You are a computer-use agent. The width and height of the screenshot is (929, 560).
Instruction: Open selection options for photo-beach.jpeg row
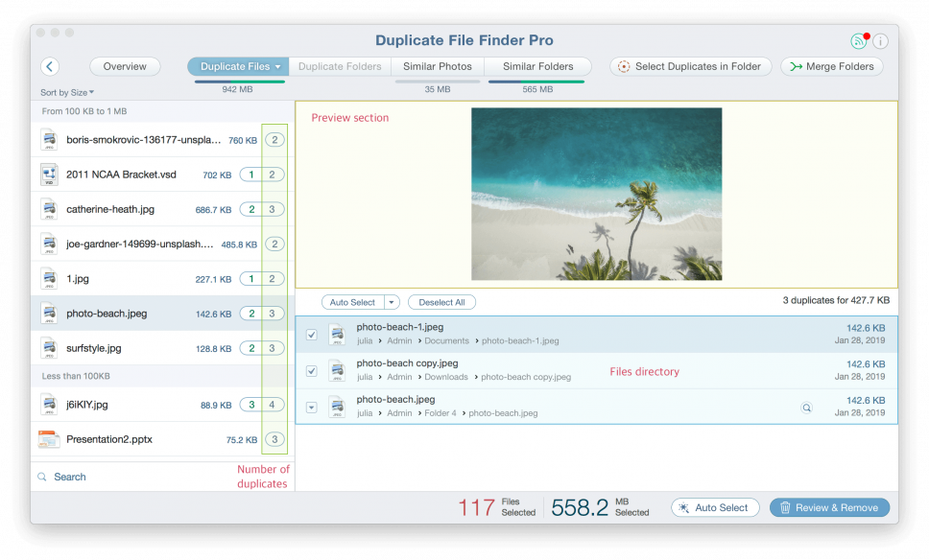pos(311,407)
